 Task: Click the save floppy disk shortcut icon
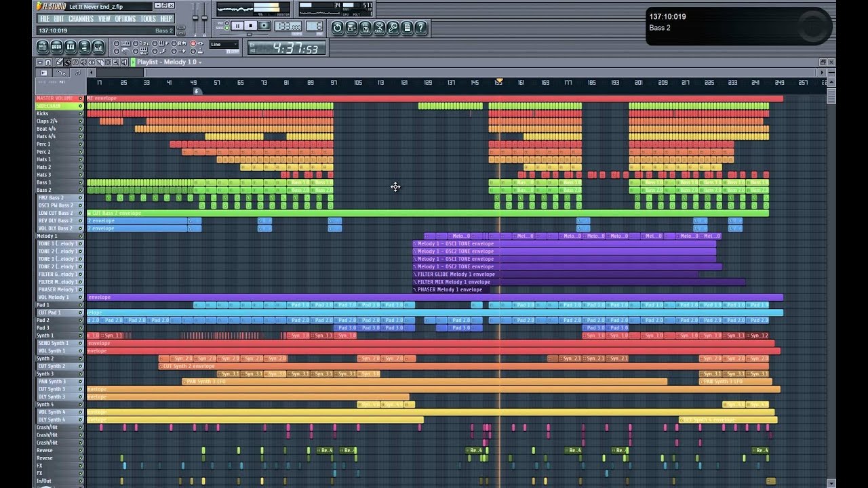coord(366,28)
